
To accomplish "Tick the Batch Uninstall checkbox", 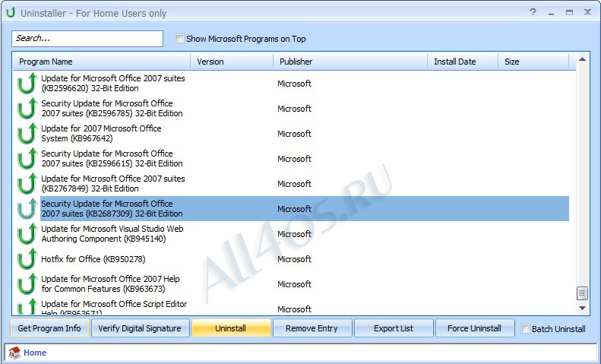I will point(526,329).
